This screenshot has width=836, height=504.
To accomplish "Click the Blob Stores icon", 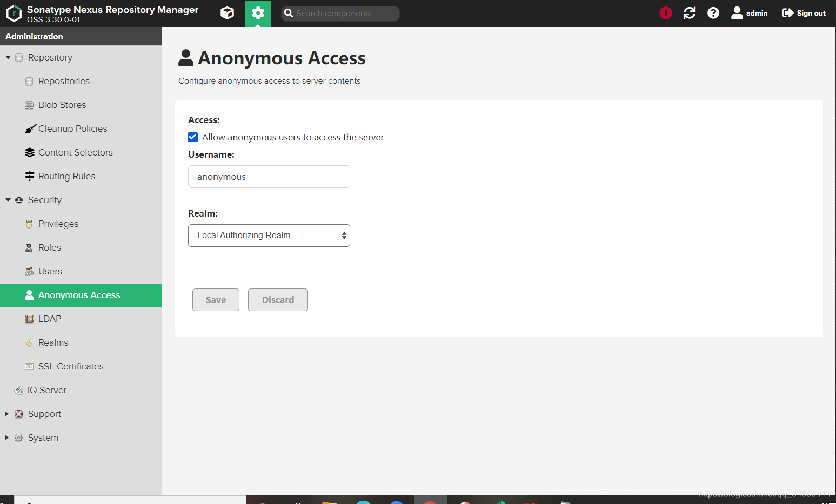I will tap(29, 105).
